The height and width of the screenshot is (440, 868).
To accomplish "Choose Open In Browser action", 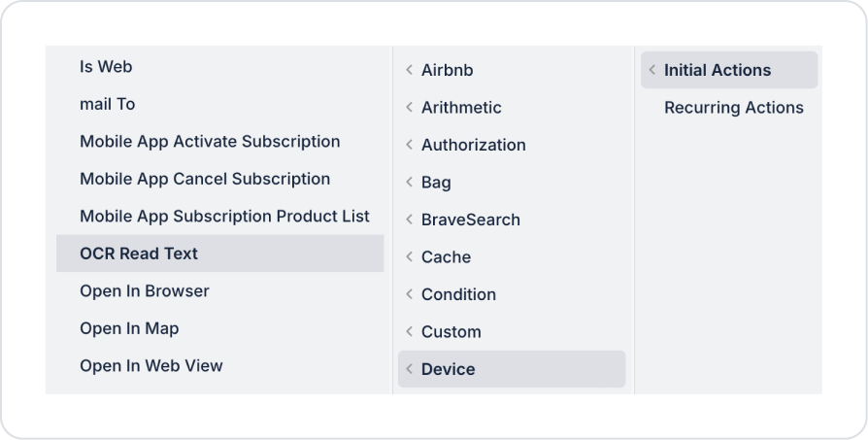I will point(145,291).
